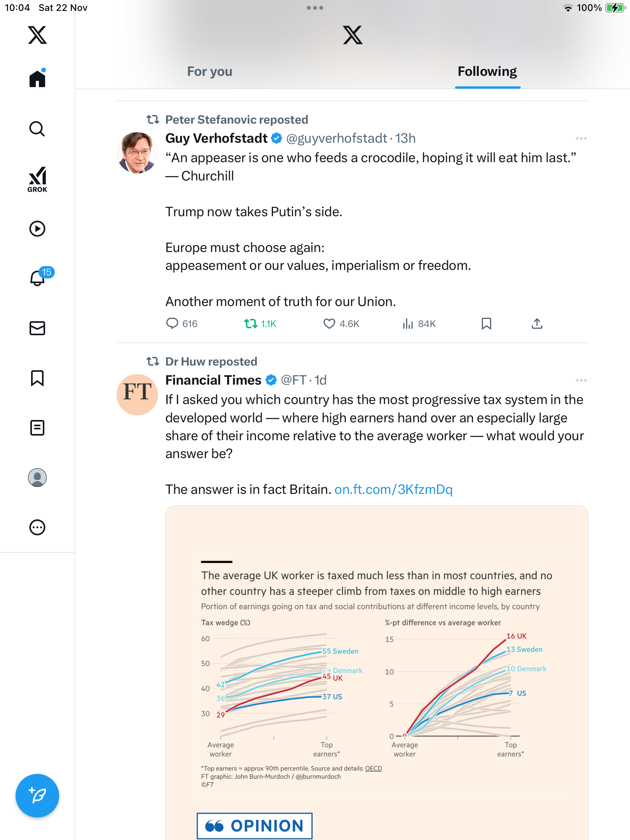Open the sidebar More menu circle
The width and height of the screenshot is (630, 840).
click(37, 527)
